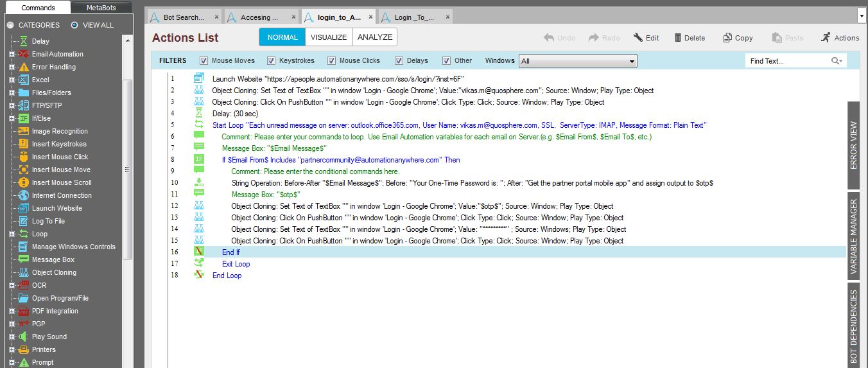Click the Launch Website globe icon
868x368 pixels.
[24, 208]
